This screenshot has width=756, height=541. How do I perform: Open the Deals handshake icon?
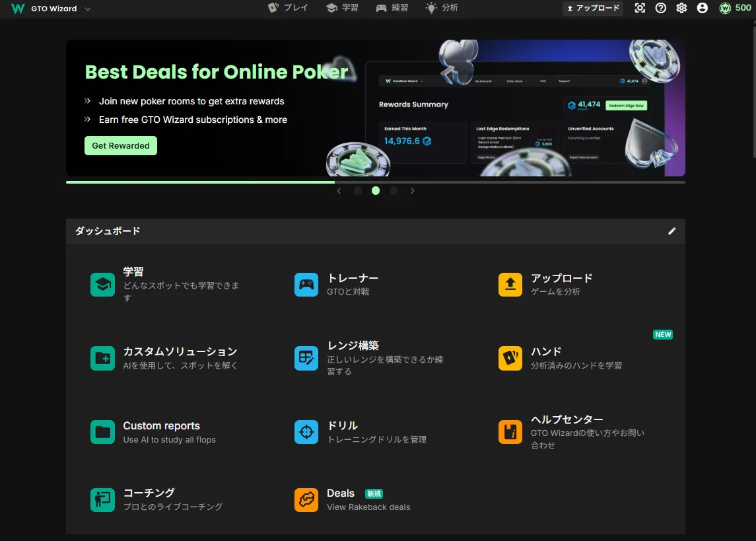pyautogui.click(x=306, y=500)
